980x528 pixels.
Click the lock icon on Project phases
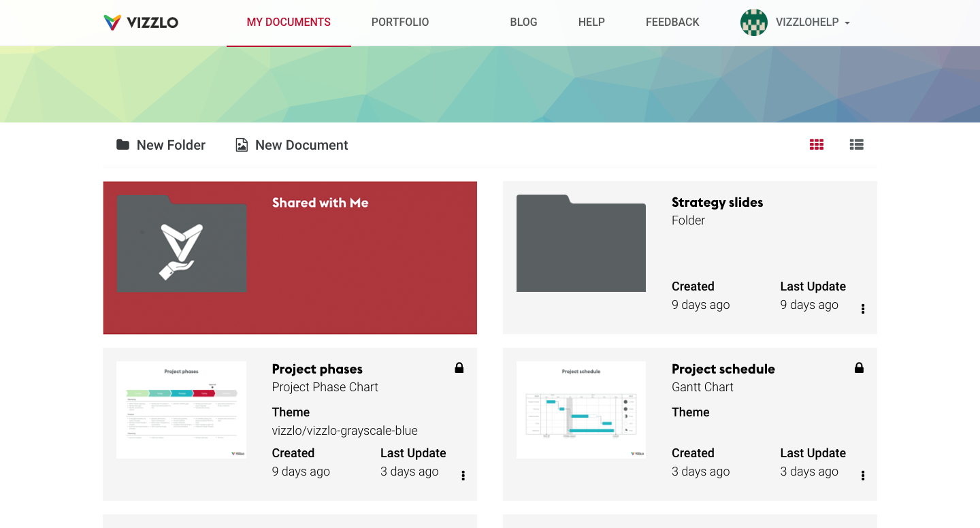tap(459, 368)
